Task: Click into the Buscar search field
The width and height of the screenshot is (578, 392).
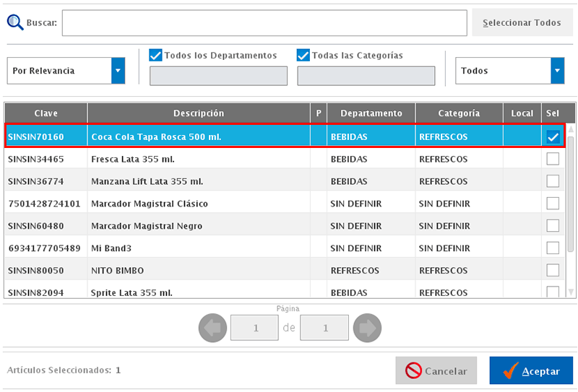Action: coord(264,23)
